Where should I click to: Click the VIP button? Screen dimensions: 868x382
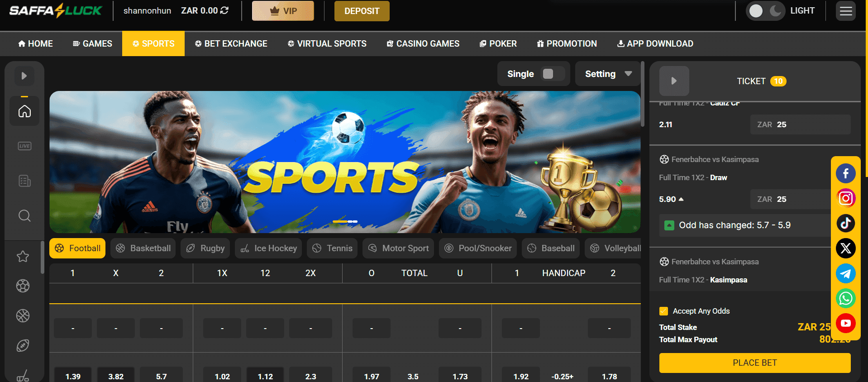(x=283, y=11)
